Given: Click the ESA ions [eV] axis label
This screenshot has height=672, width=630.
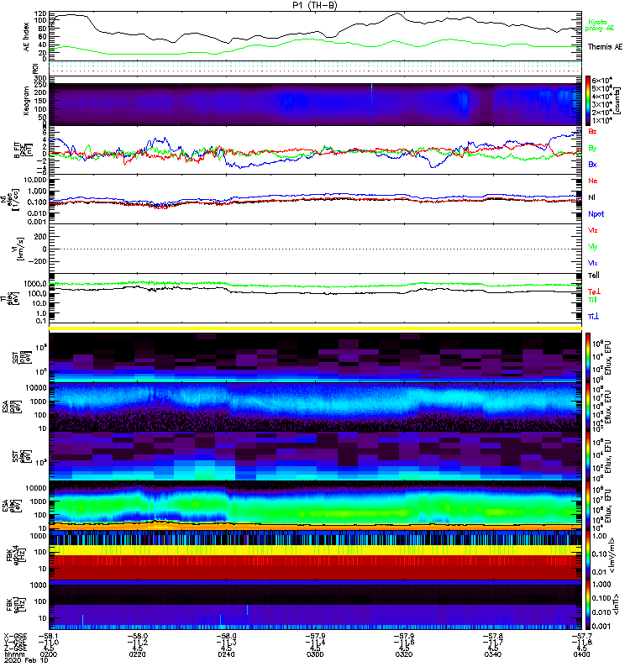Looking at the screenshot, I should tap(13, 407).
